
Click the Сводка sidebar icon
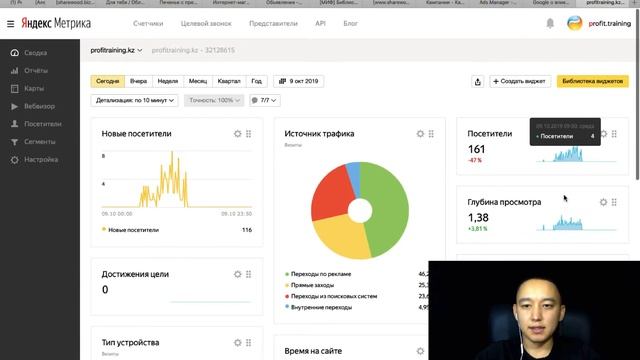pyautogui.click(x=15, y=53)
